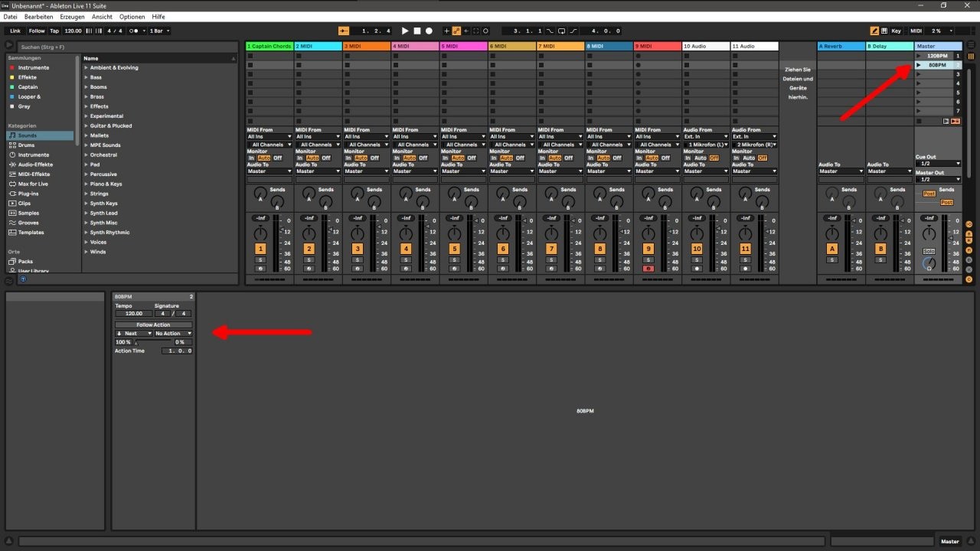980x551 pixels.
Task: Open the Master Out dropdown
Action: [x=938, y=179]
